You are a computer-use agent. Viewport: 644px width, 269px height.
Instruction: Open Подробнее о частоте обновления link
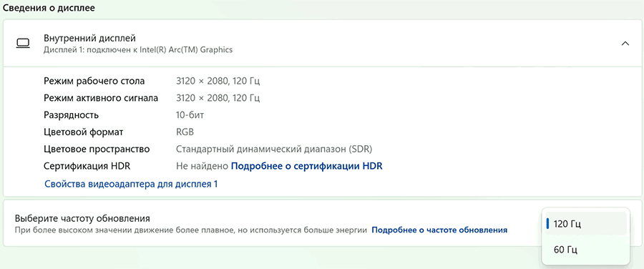click(x=439, y=230)
